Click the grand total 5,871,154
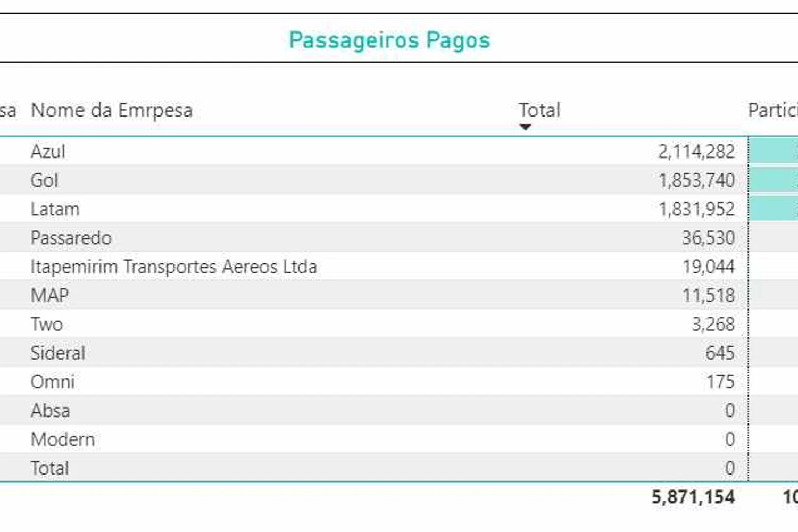Image resolution: width=798 pixels, height=532 pixels. tap(693, 497)
